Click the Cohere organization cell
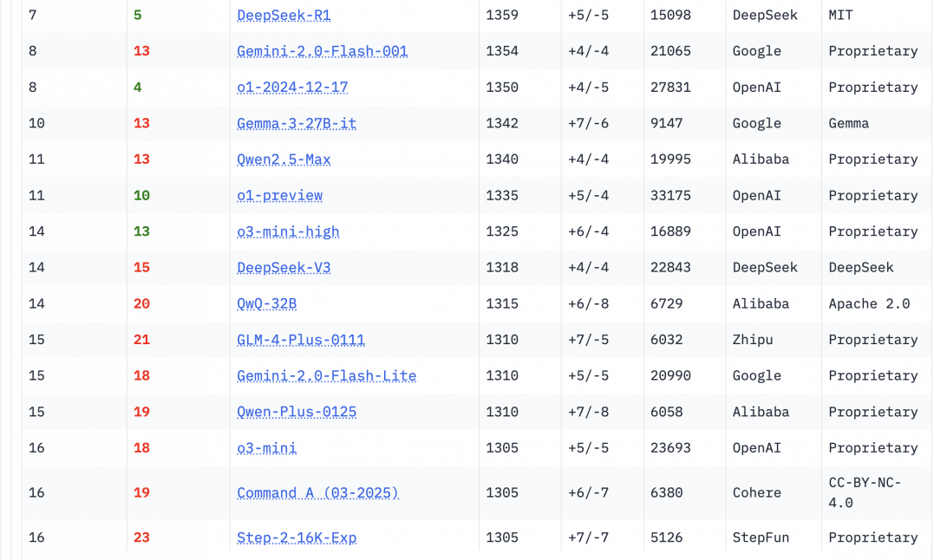This screenshot has width=934, height=560. point(756,492)
